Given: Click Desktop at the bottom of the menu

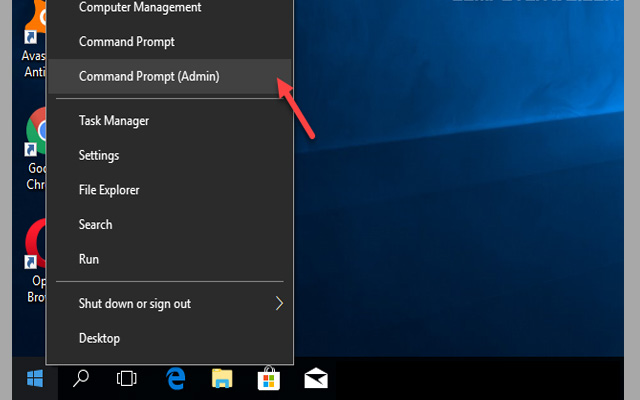Looking at the screenshot, I should [99, 338].
